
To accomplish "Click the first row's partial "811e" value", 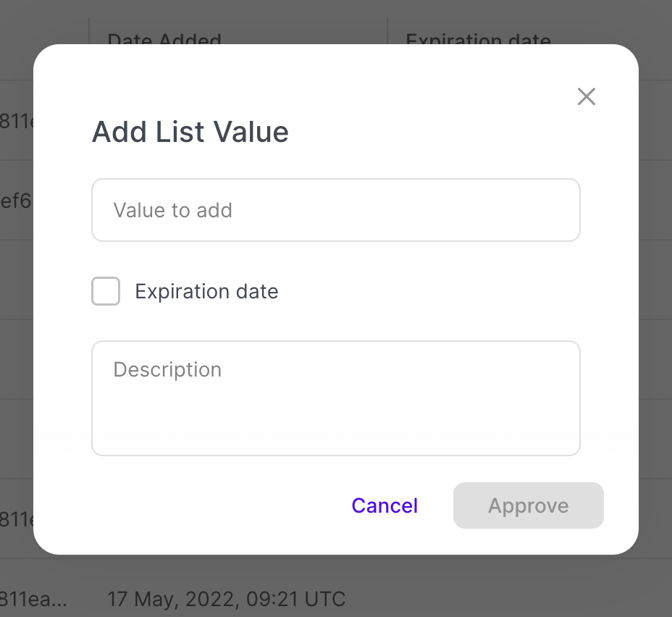I will (x=16, y=121).
